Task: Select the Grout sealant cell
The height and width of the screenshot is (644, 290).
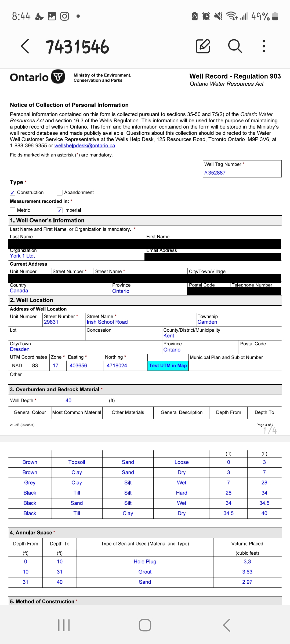Action: (145, 572)
